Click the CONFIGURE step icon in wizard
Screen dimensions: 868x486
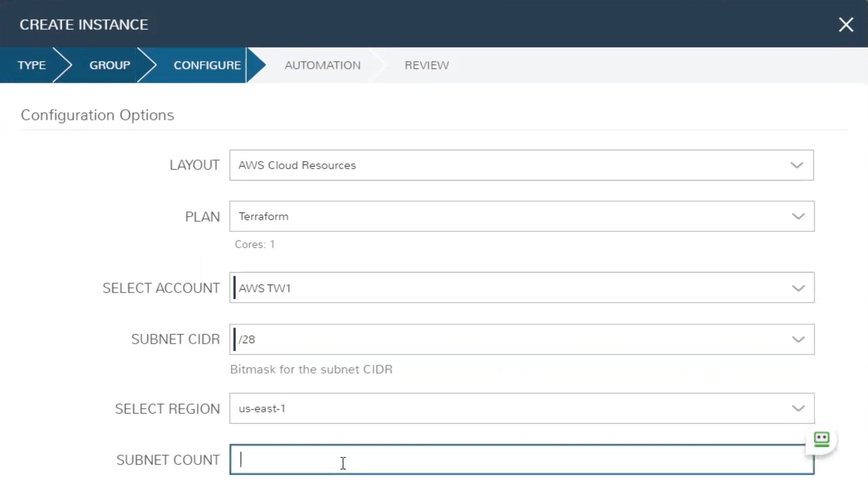pyautogui.click(x=207, y=65)
